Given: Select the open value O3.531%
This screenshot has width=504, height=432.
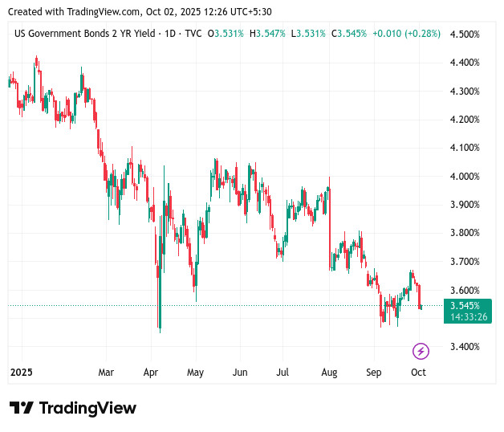Looking at the screenshot, I should (226, 34).
